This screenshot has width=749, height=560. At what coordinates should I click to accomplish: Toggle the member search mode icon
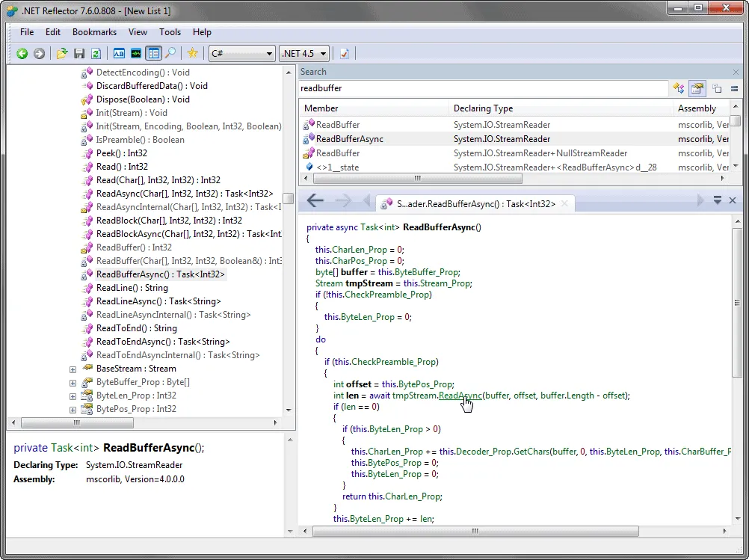tap(697, 88)
